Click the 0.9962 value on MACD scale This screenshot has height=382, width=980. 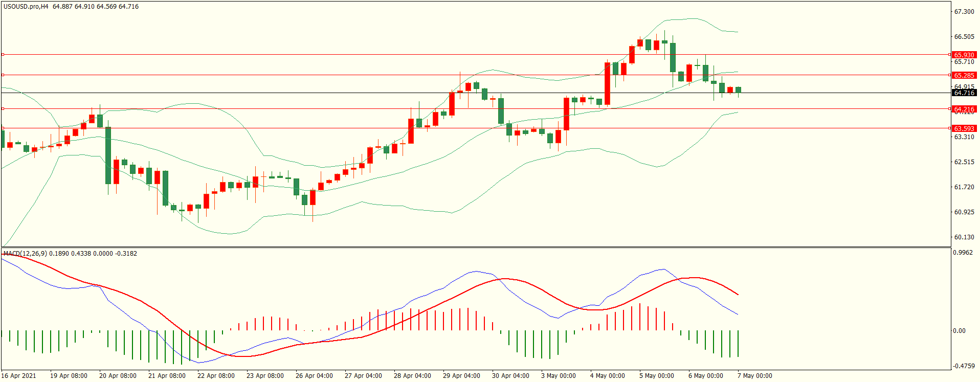pyautogui.click(x=963, y=252)
